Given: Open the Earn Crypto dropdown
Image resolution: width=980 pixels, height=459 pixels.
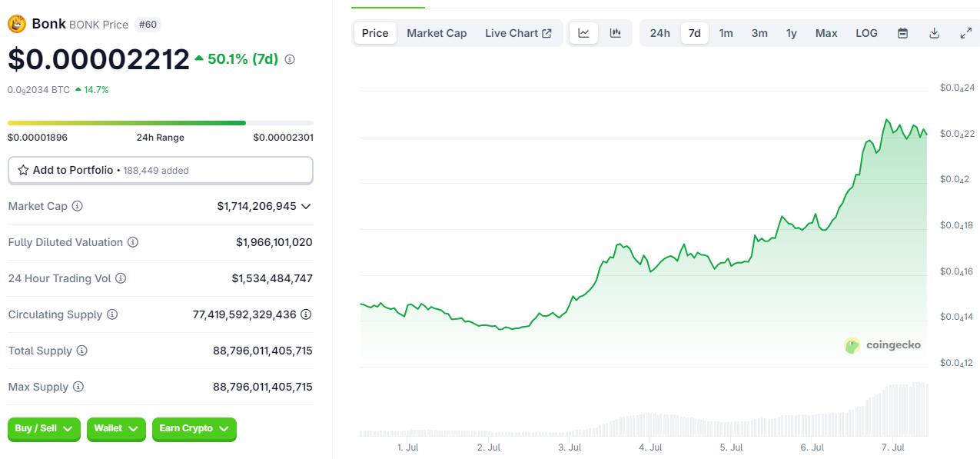Looking at the screenshot, I should 194,428.
